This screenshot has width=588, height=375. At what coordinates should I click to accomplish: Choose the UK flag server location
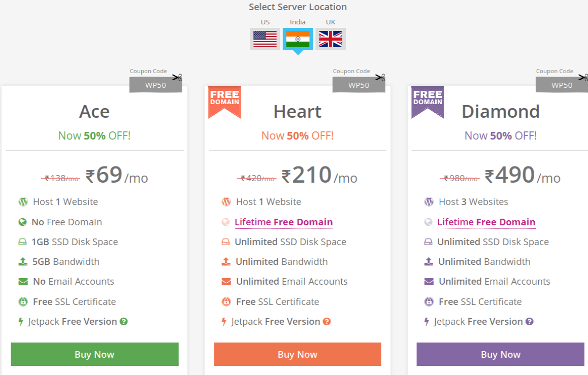click(331, 39)
